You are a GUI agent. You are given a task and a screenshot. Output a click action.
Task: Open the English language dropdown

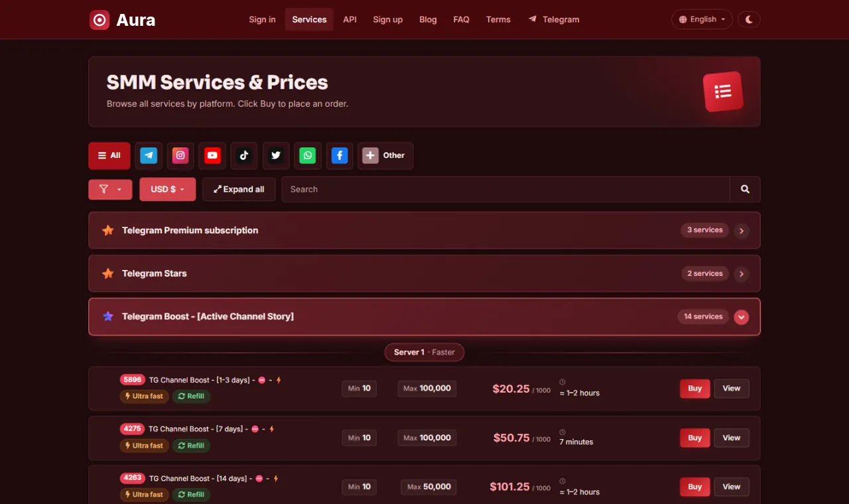[702, 19]
